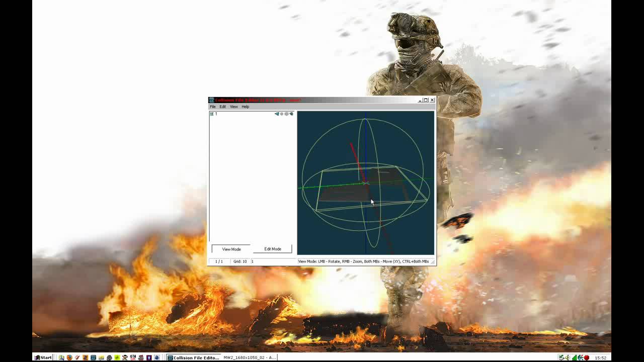Click the 3D collision viewport
644x362 pixels.
pos(365,183)
